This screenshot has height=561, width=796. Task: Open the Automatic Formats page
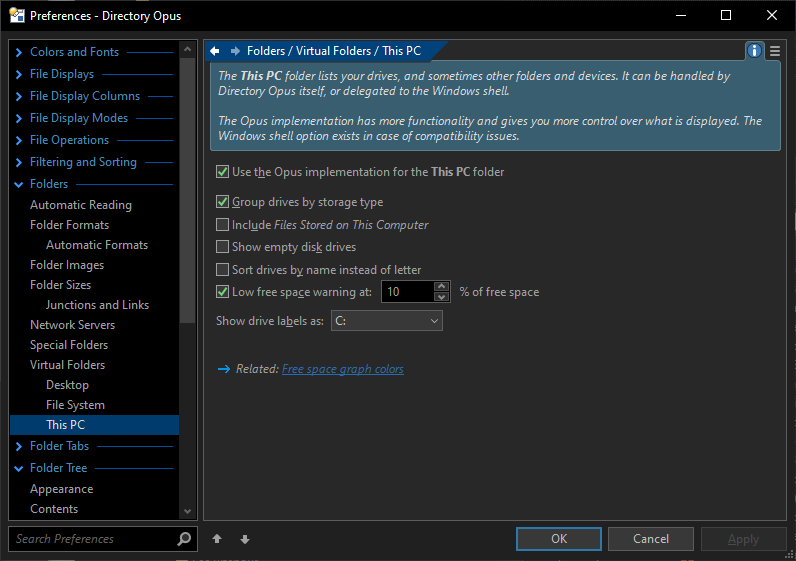tap(97, 245)
